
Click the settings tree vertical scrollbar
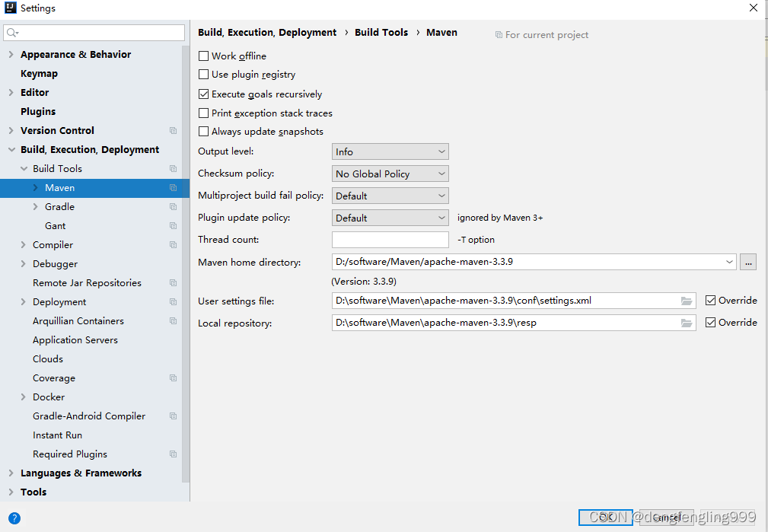(186, 265)
